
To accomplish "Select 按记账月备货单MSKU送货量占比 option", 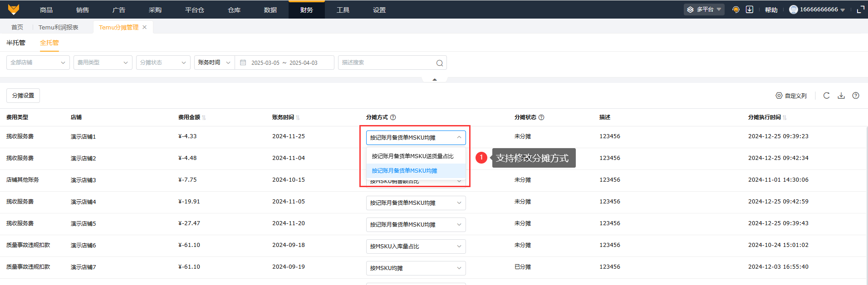I will point(412,156).
